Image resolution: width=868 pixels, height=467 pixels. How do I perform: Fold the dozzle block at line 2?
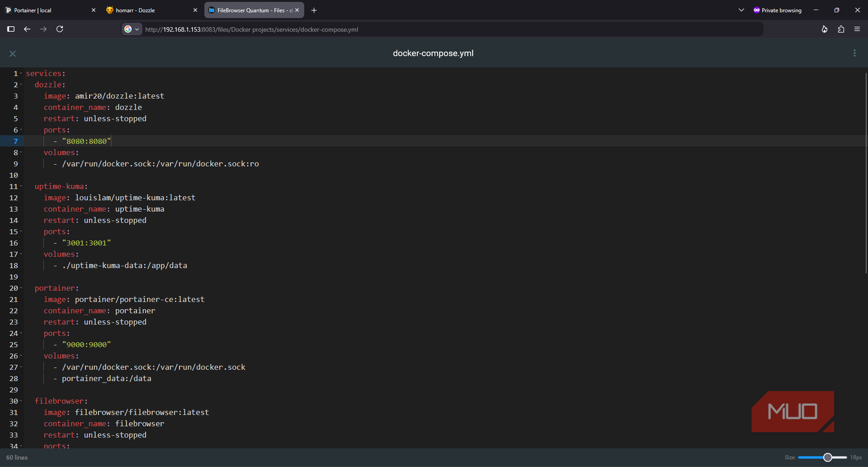(21, 85)
